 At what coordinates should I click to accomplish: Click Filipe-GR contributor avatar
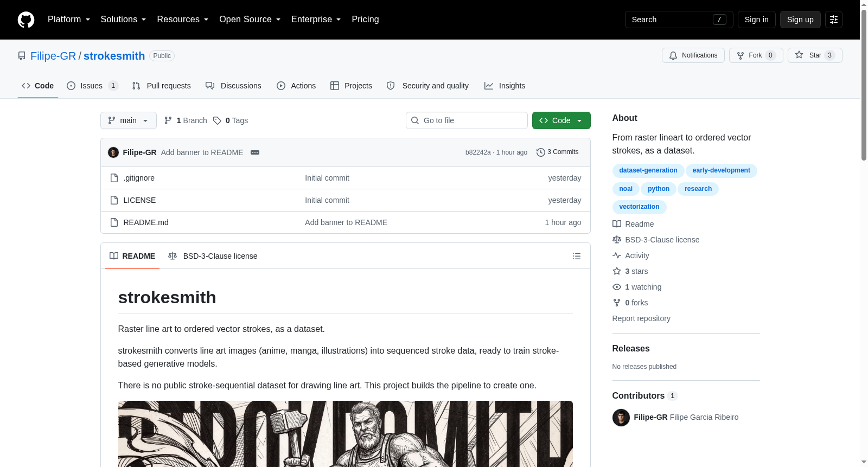(x=621, y=418)
